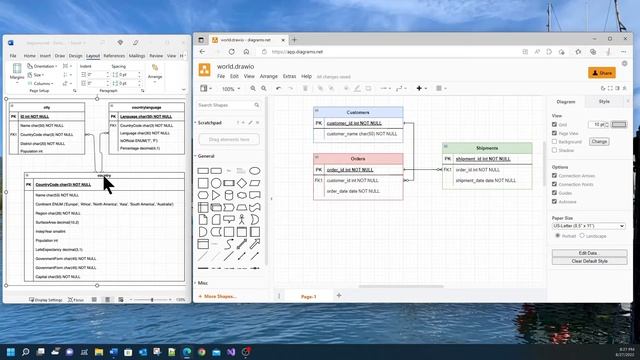The width and height of the screenshot is (640, 360).
Task: Open the waypoints style dropdown in toolbar
Action: (401, 88)
